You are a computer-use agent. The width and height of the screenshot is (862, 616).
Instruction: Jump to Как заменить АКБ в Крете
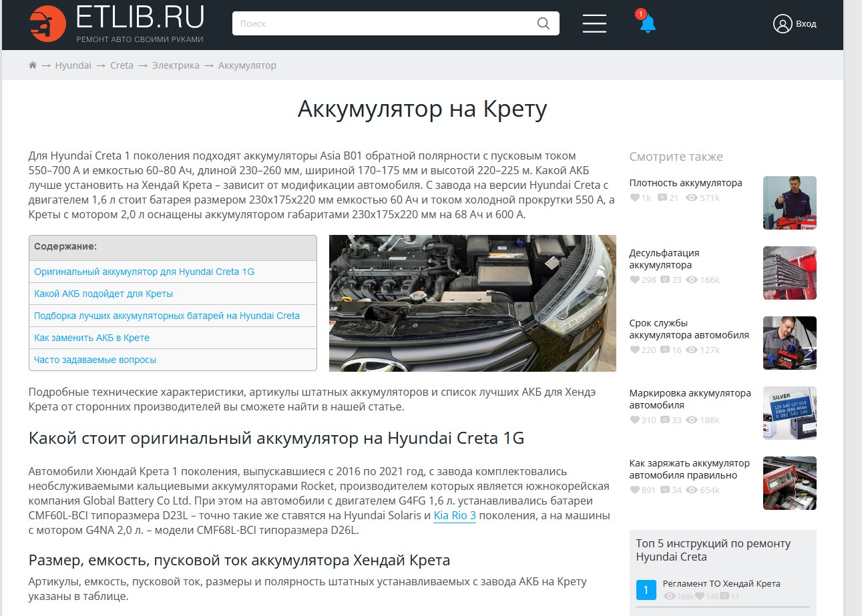pos(92,338)
